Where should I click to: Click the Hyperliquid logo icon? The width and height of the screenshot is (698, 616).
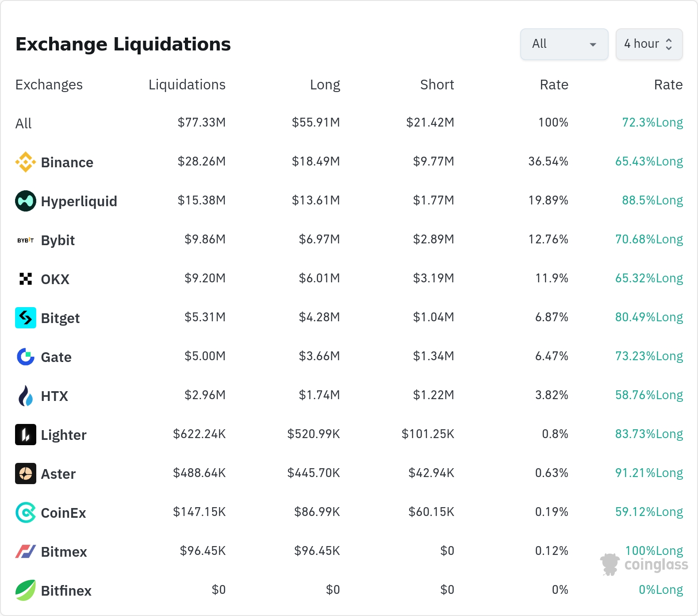click(26, 201)
